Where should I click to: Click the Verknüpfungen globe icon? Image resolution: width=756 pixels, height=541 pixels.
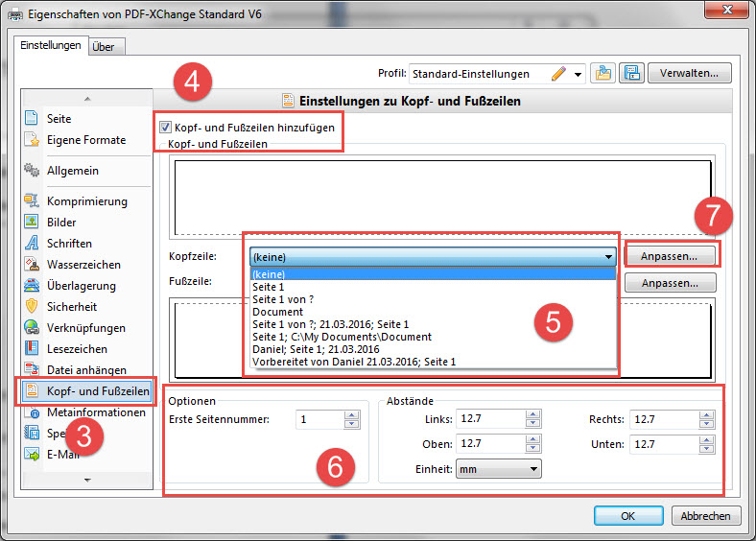pos(32,327)
